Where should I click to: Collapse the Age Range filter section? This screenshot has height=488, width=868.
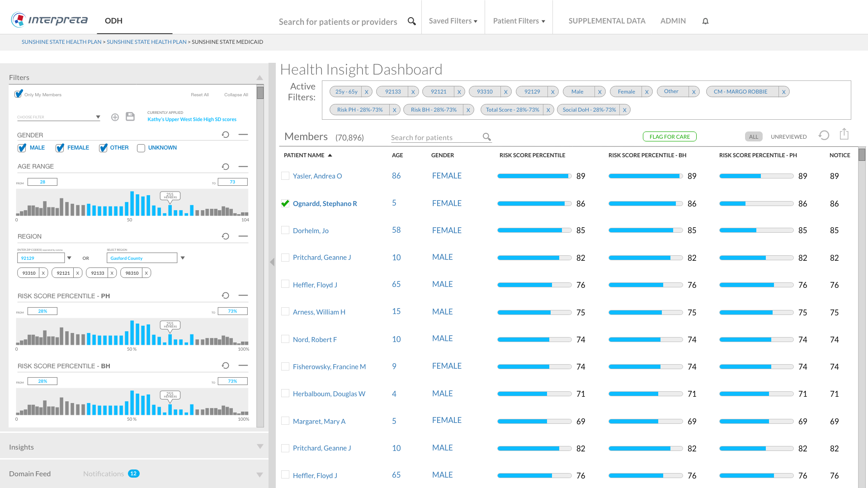point(243,166)
